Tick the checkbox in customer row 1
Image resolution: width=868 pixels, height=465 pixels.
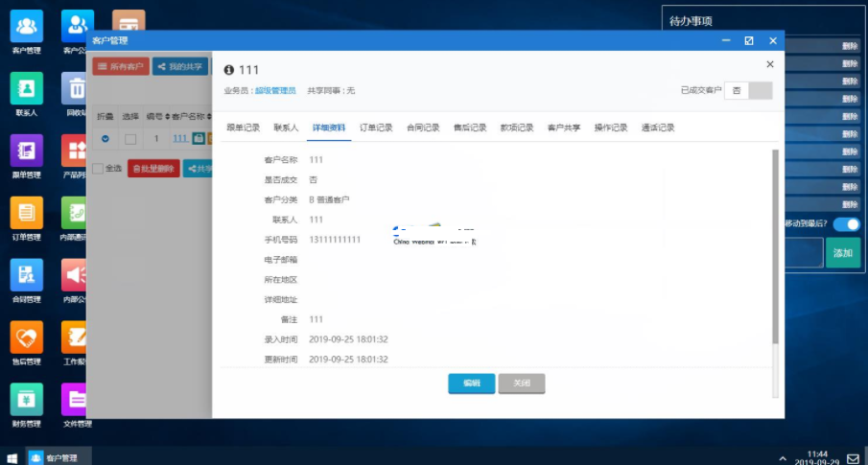[x=130, y=139]
